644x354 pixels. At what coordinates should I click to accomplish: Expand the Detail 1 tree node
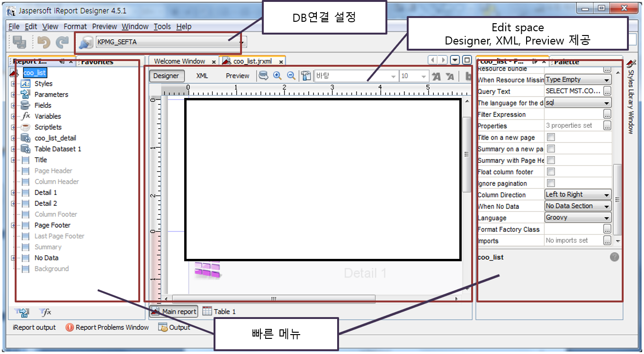click(x=13, y=193)
